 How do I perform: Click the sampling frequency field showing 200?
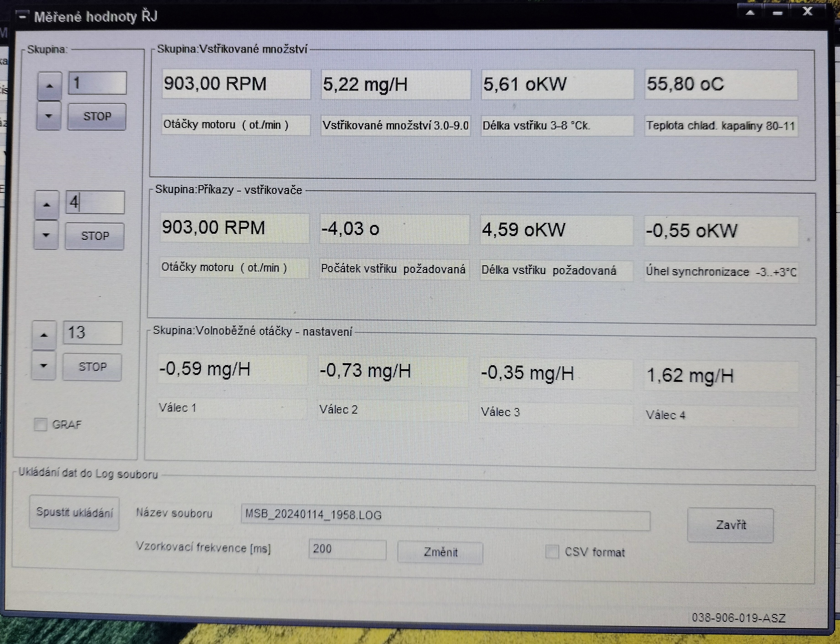[x=347, y=549]
